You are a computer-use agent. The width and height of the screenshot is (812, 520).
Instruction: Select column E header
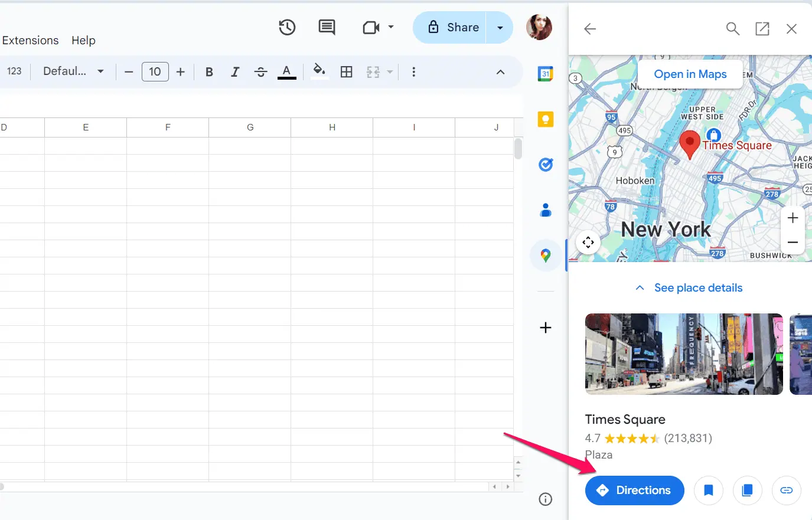pos(86,127)
